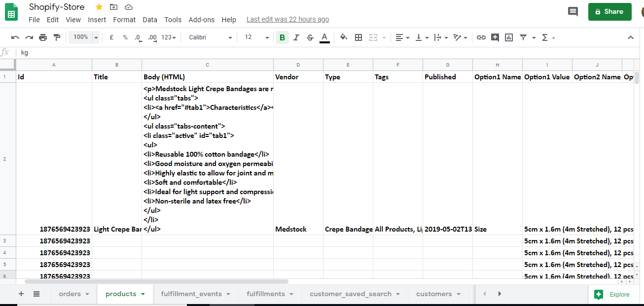Click the create filter icon
644x306 pixels.
point(523,37)
